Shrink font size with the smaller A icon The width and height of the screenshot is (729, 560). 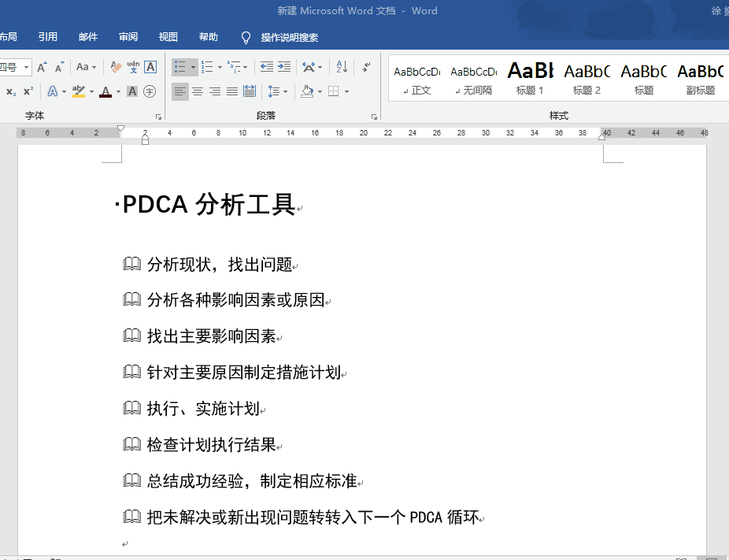pos(59,67)
